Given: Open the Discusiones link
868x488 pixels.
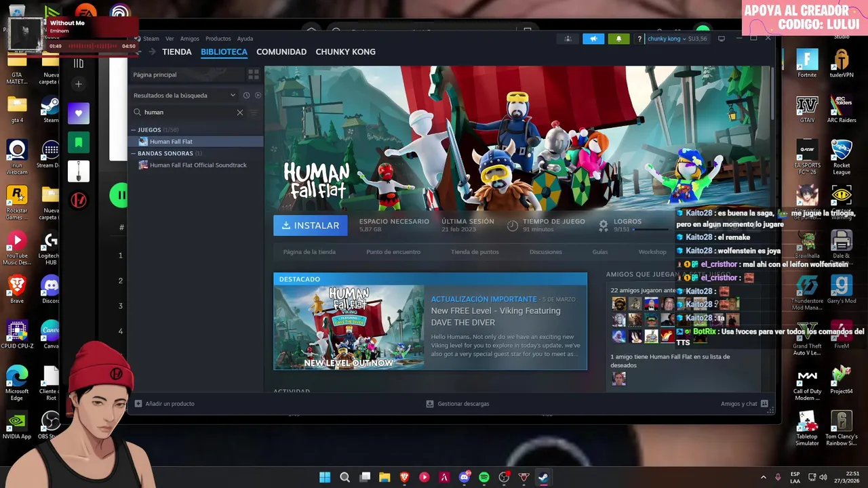Looking at the screenshot, I should 546,252.
